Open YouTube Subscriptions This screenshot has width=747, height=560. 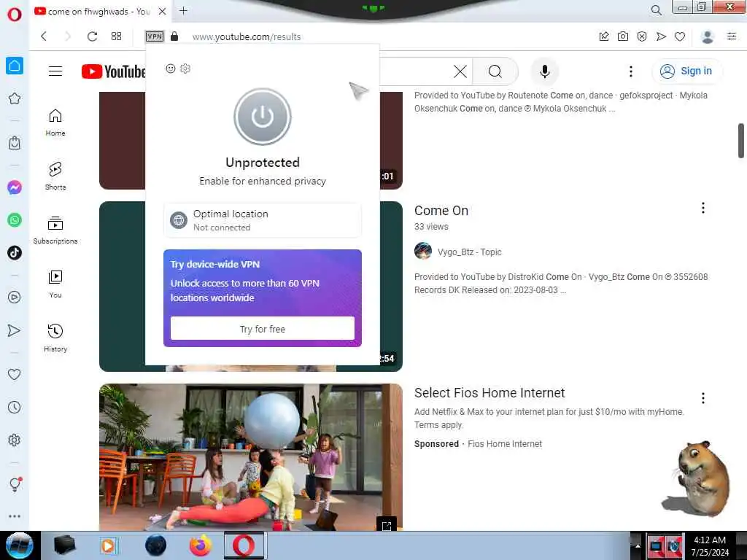point(55,230)
